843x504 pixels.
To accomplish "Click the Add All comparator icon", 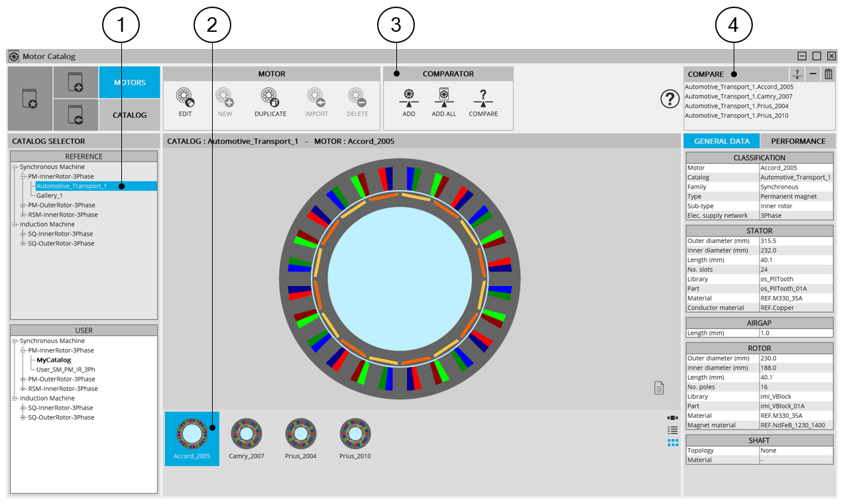I will [x=444, y=99].
